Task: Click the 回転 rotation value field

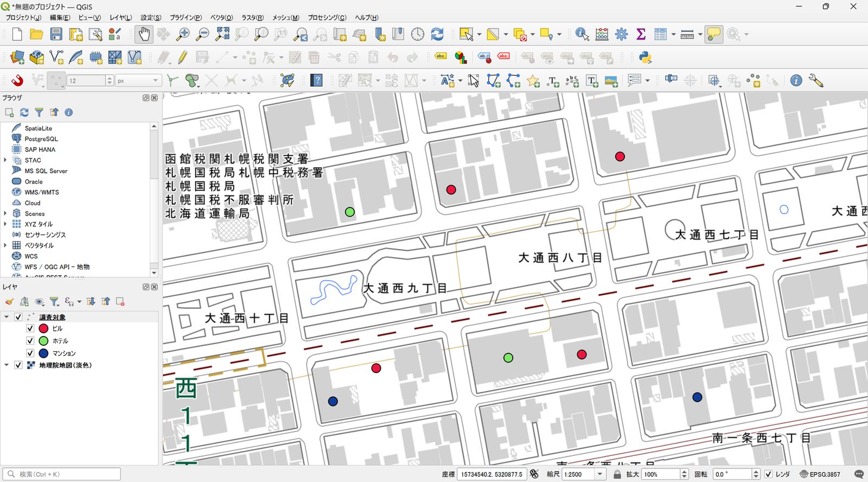Action: pyautogui.click(x=732, y=474)
